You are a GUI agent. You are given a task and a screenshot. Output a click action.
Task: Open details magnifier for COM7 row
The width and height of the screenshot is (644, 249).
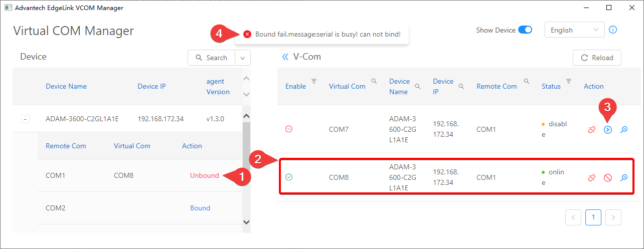tap(624, 130)
